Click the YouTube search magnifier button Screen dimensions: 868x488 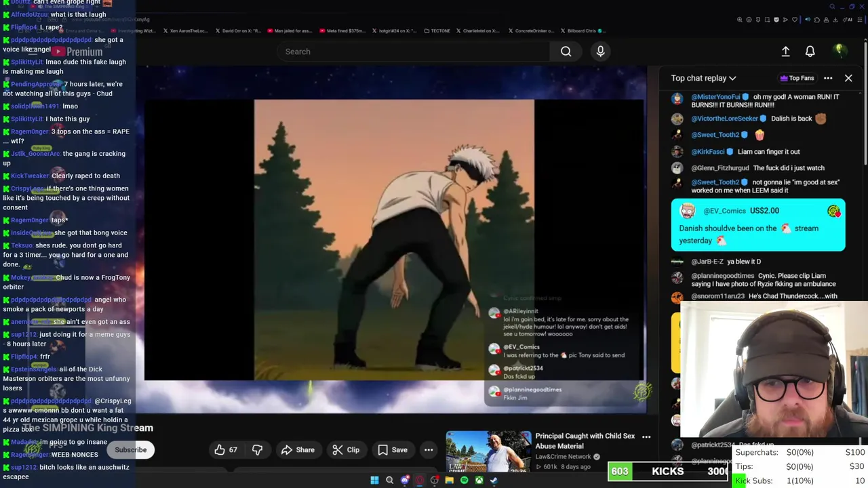[x=566, y=52]
